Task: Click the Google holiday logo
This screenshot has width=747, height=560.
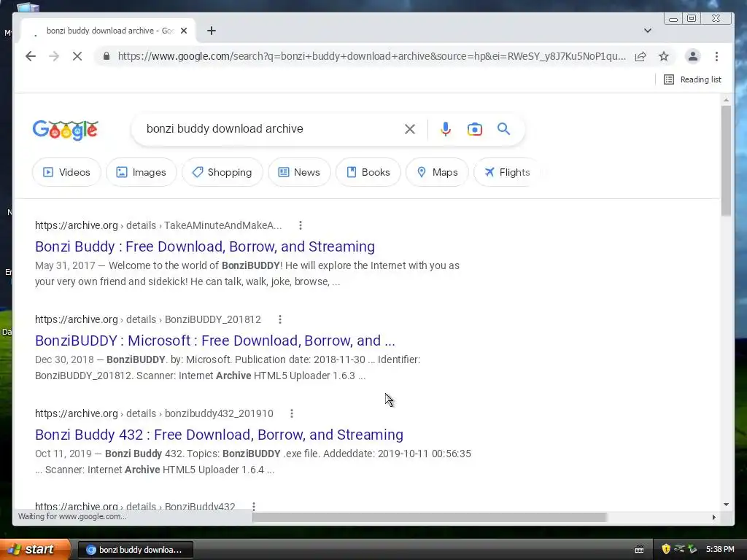Action: [x=65, y=130]
